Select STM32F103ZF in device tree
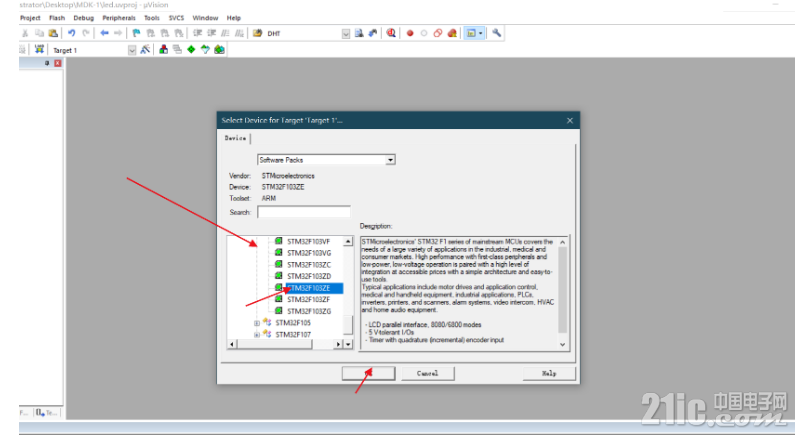The height and width of the screenshot is (435, 795). pyautogui.click(x=308, y=300)
